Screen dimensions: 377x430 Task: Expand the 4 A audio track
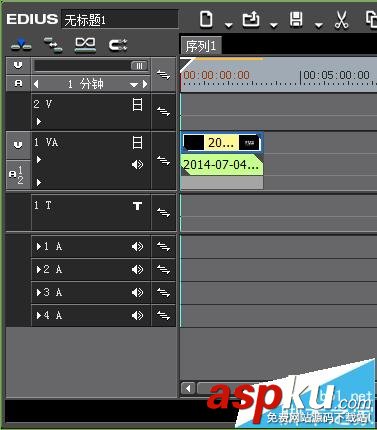pos(39,315)
